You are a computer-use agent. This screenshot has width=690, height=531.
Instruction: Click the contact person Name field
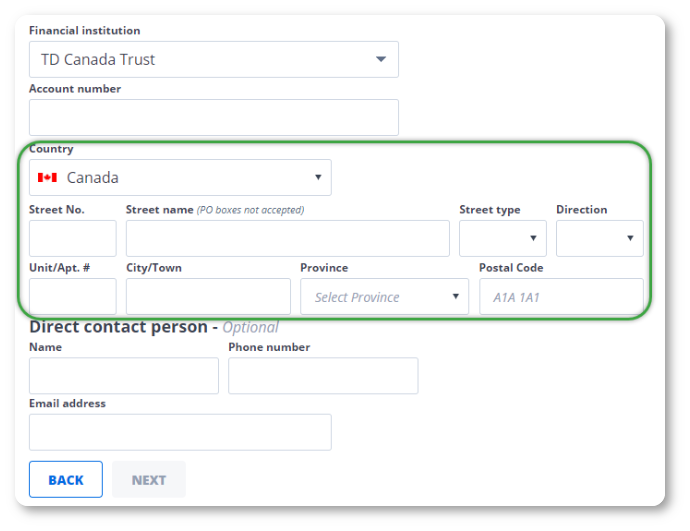pos(124,376)
